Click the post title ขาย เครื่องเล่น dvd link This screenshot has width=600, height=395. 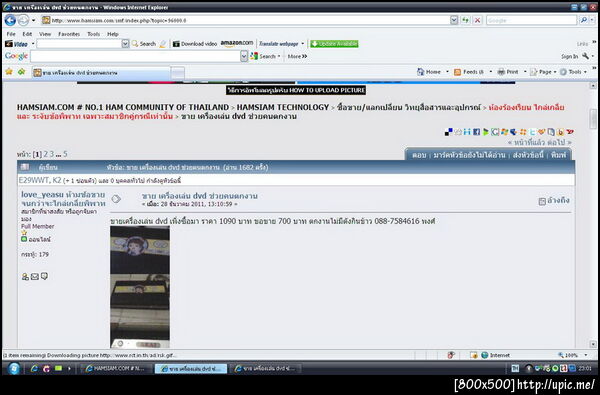click(x=199, y=196)
